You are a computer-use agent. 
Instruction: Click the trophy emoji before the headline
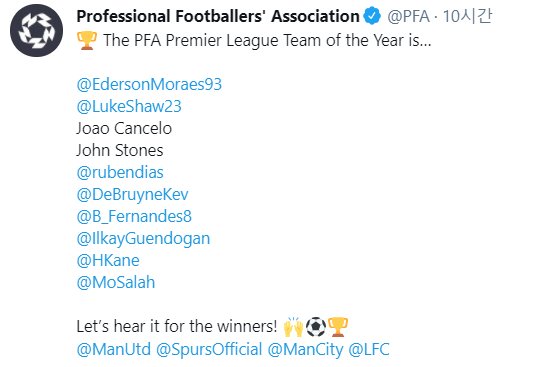pos(86,40)
